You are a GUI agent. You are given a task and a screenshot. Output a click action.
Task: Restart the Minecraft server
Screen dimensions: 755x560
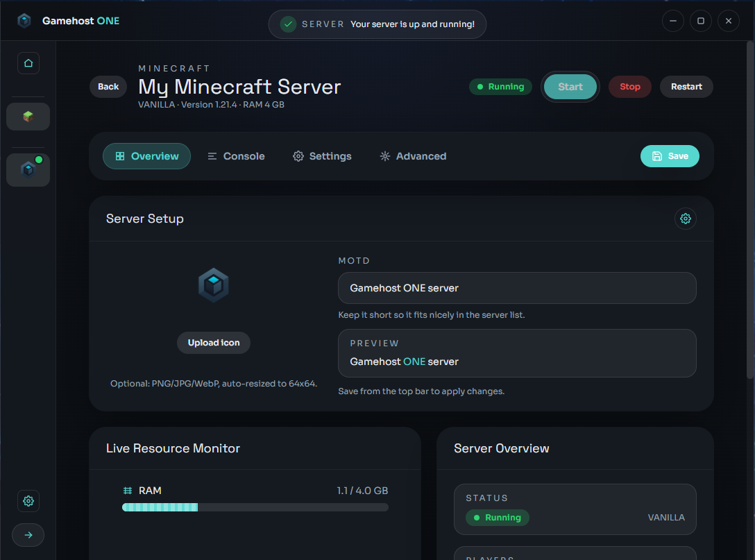(686, 86)
